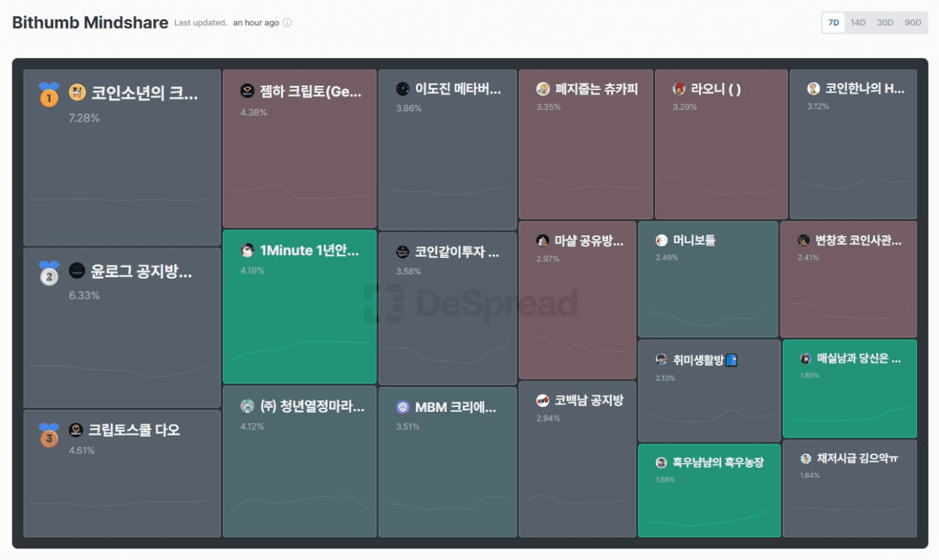Select the 매실남과 당신은 ... channel name
Viewport: 939px width, 560px height.
[859, 358]
